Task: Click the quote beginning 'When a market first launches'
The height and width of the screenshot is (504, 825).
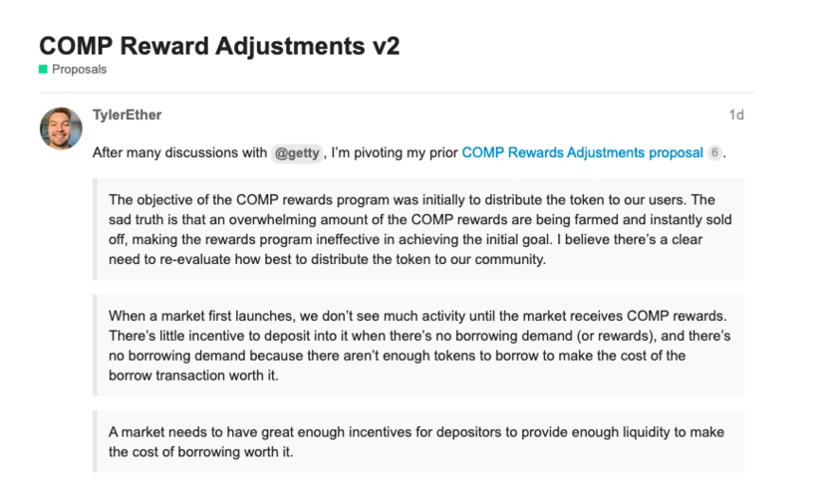Action: (420, 345)
